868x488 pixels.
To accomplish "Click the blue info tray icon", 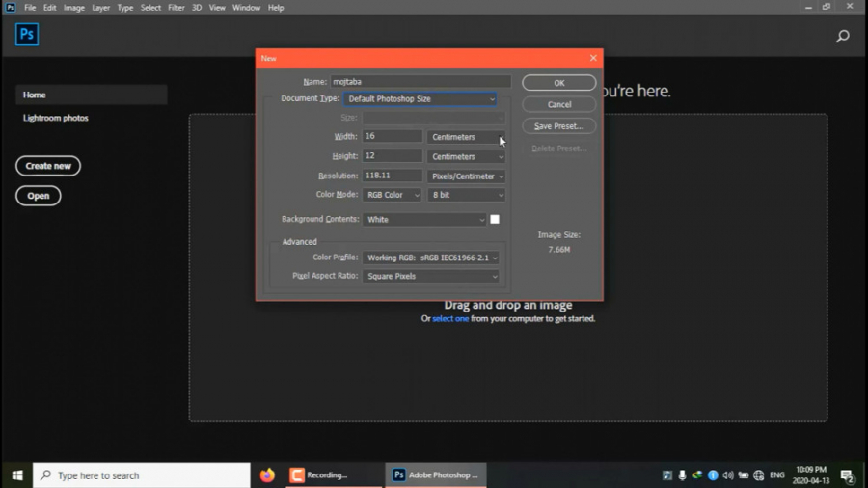I will pos(713,475).
